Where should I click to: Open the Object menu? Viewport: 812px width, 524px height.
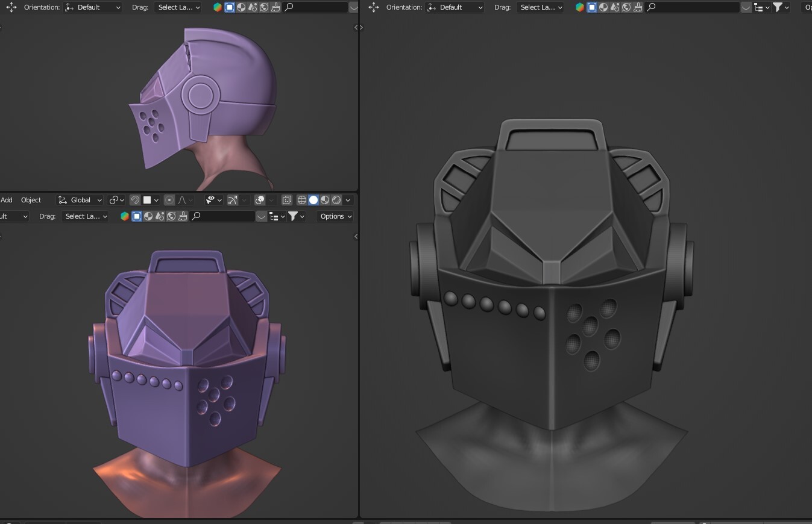[31, 200]
